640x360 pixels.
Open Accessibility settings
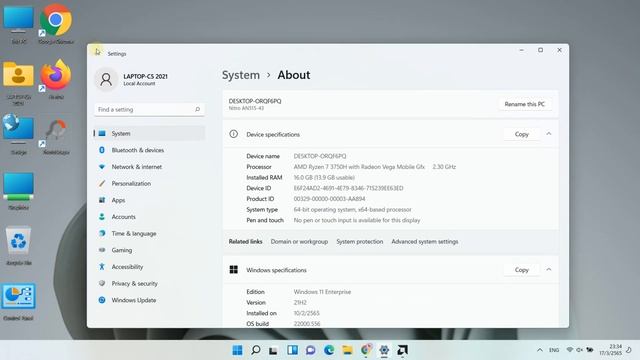point(149,267)
